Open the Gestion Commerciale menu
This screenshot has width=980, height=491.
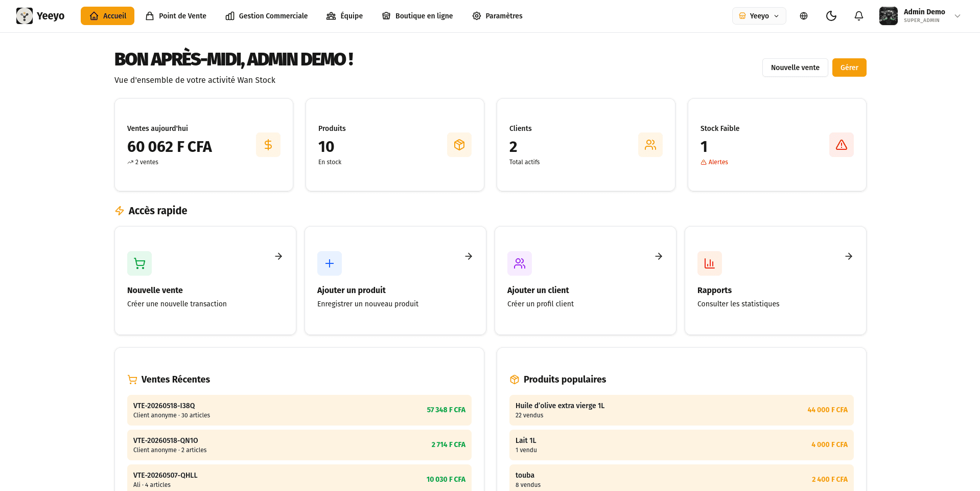click(267, 16)
